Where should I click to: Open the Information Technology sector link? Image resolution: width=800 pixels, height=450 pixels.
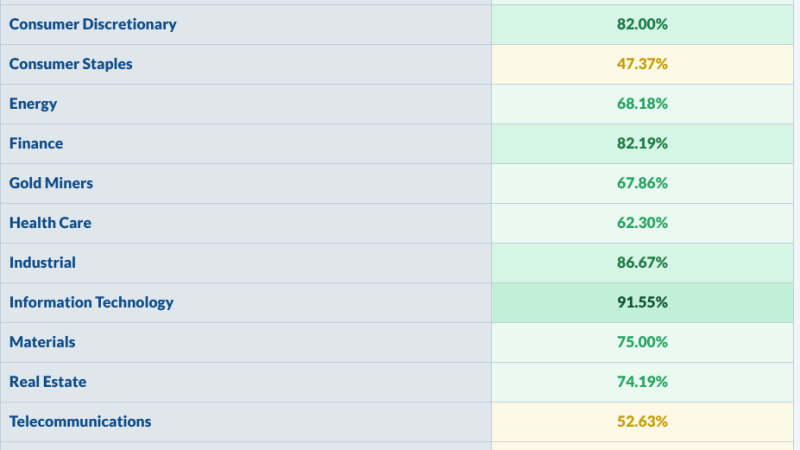(x=91, y=303)
